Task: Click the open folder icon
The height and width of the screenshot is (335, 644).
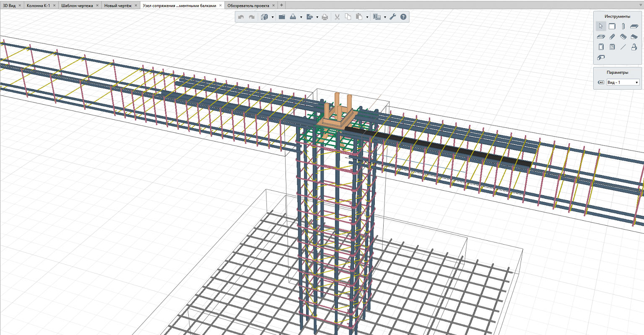Action: 282,17
